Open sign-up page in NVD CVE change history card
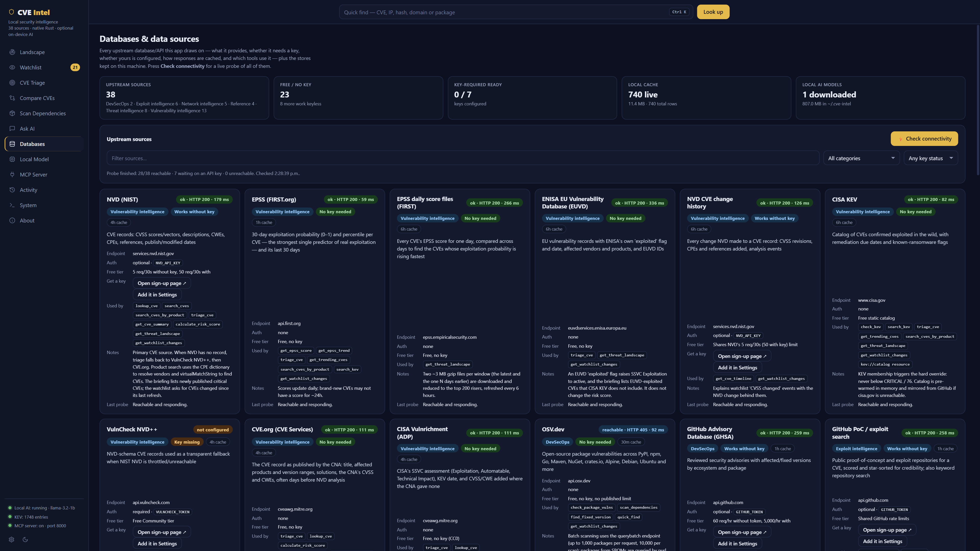This screenshot has height=551, width=980. click(742, 356)
